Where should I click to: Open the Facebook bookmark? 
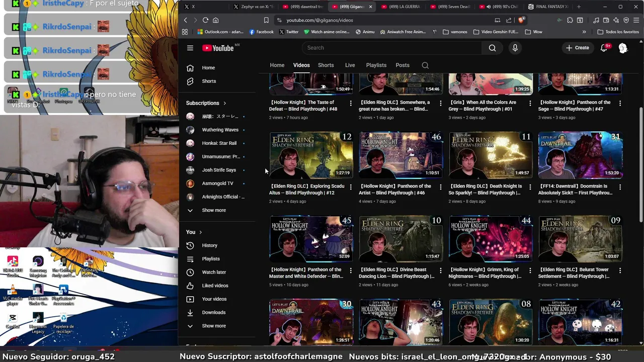pyautogui.click(x=261, y=32)
